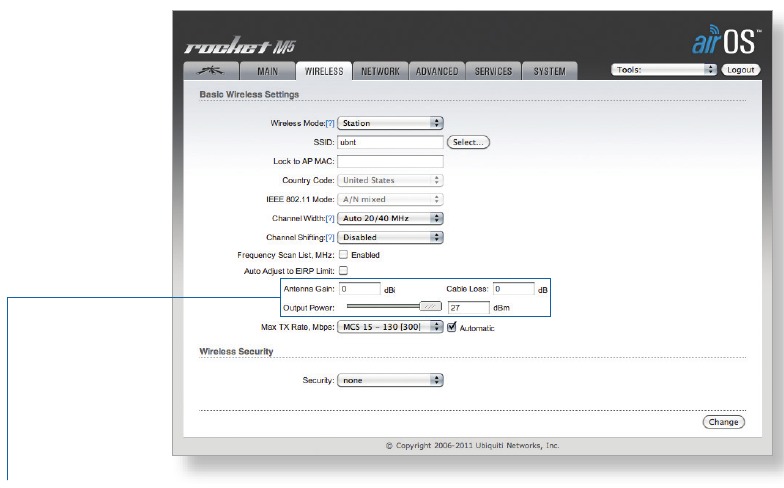Click the airOS logo
This screenshot has width=784, height=488.
point(726,40)
